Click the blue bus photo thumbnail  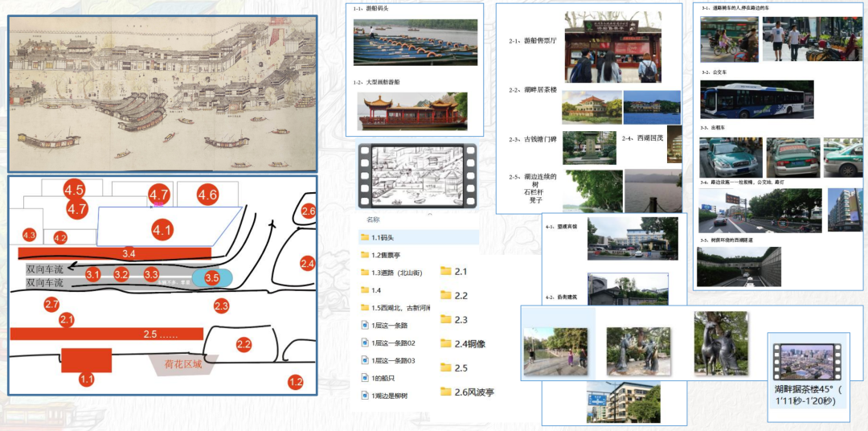click(x=756, y=100)
